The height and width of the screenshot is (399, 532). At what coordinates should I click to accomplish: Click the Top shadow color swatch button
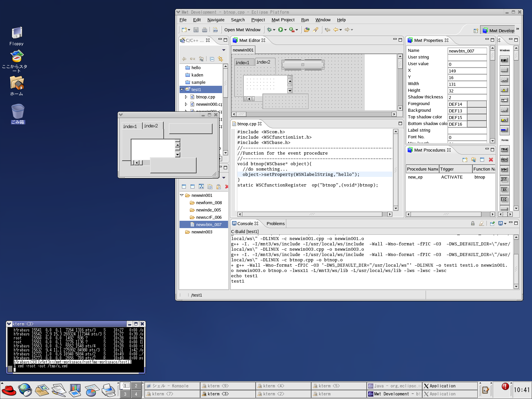point(477,117)
